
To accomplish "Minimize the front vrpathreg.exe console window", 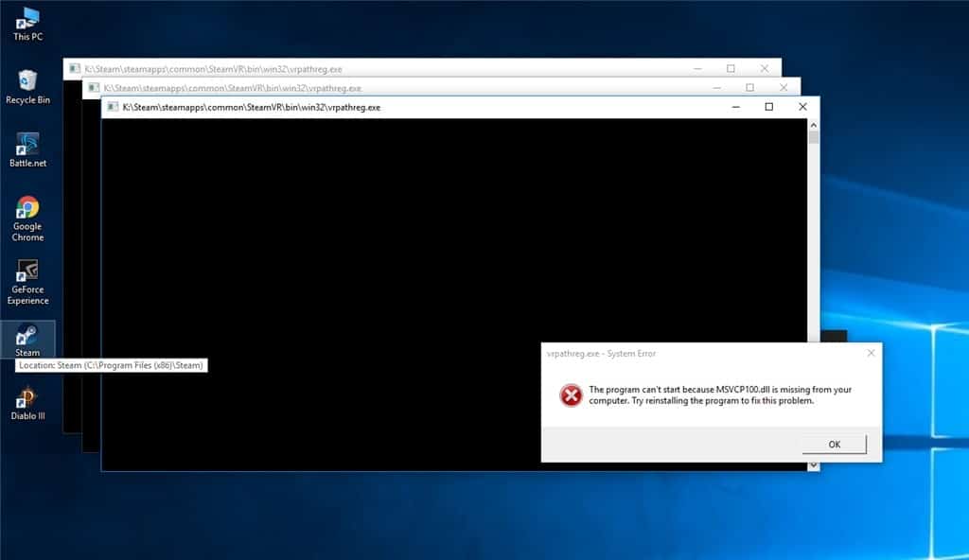I will [x=735, y=107].
